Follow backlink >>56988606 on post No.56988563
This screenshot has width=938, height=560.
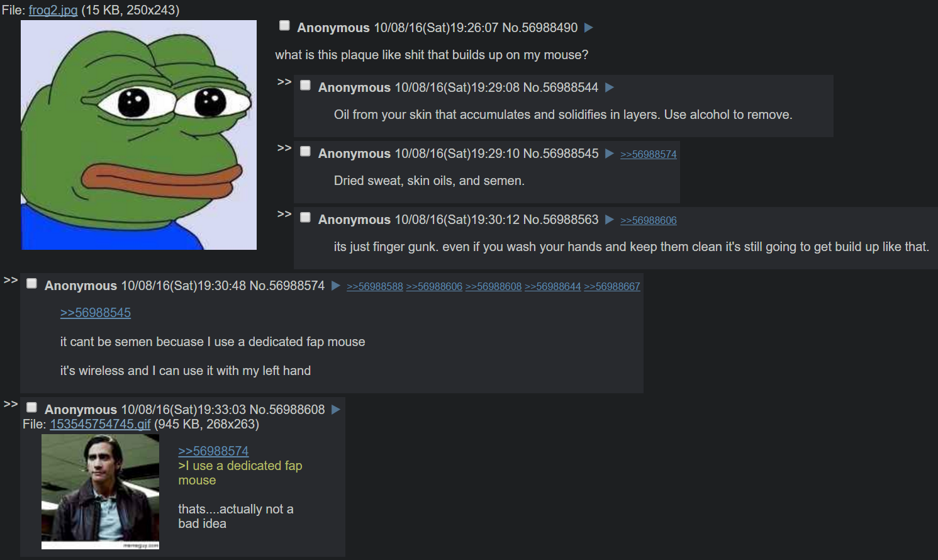pos(649,220)
